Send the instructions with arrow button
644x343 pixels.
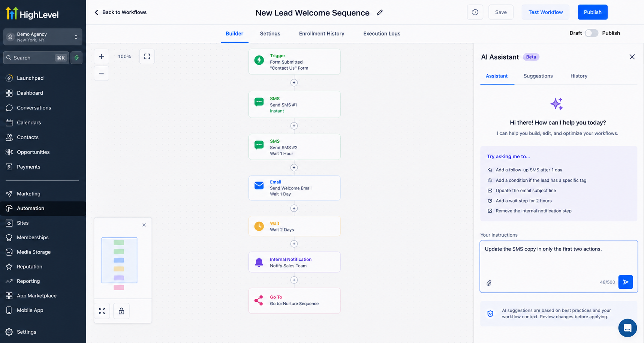point(626,282)
